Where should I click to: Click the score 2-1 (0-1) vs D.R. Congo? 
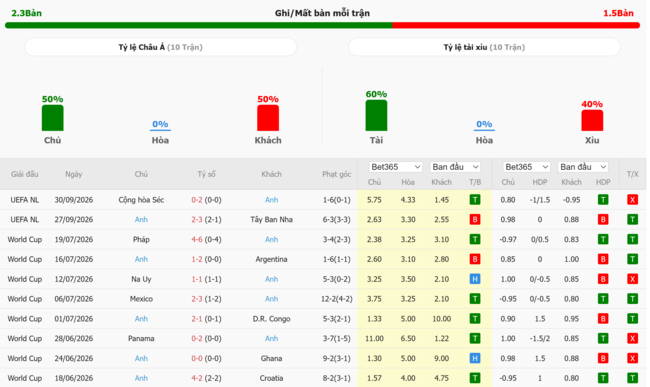coord(206,319)
